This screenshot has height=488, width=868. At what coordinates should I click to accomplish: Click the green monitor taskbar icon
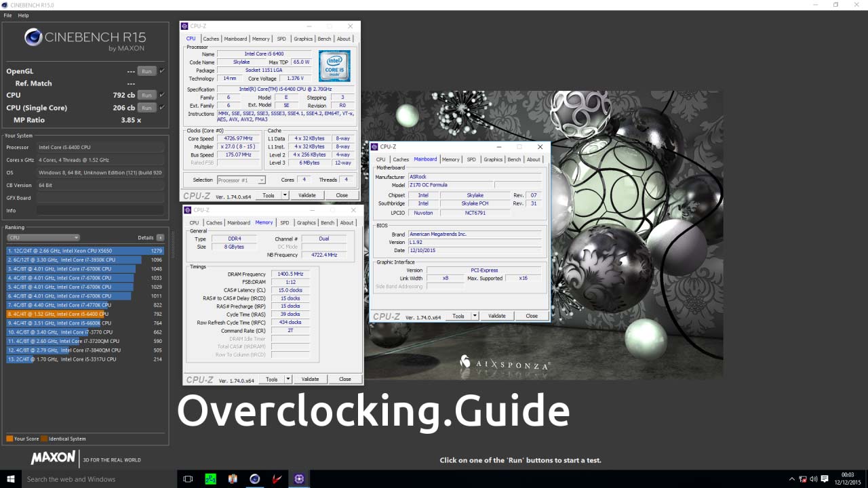210,479
